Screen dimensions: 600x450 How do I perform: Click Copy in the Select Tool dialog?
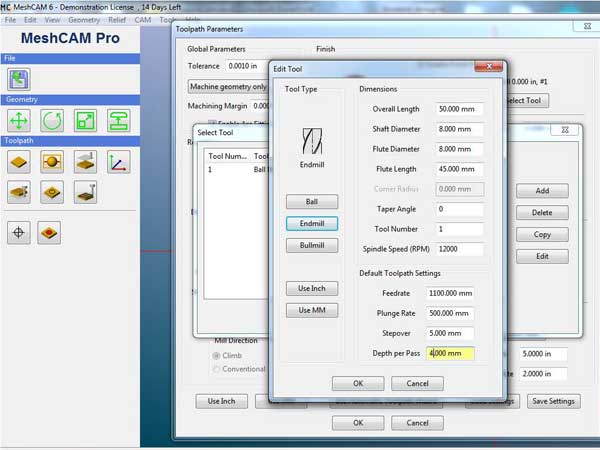click(x=542, y=235)
